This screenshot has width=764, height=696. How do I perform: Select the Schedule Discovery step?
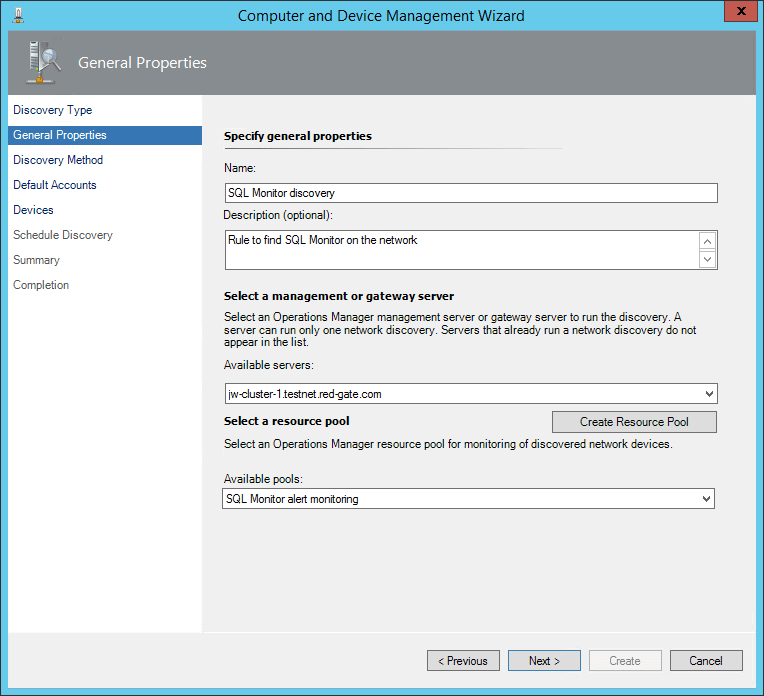(63, 235)
